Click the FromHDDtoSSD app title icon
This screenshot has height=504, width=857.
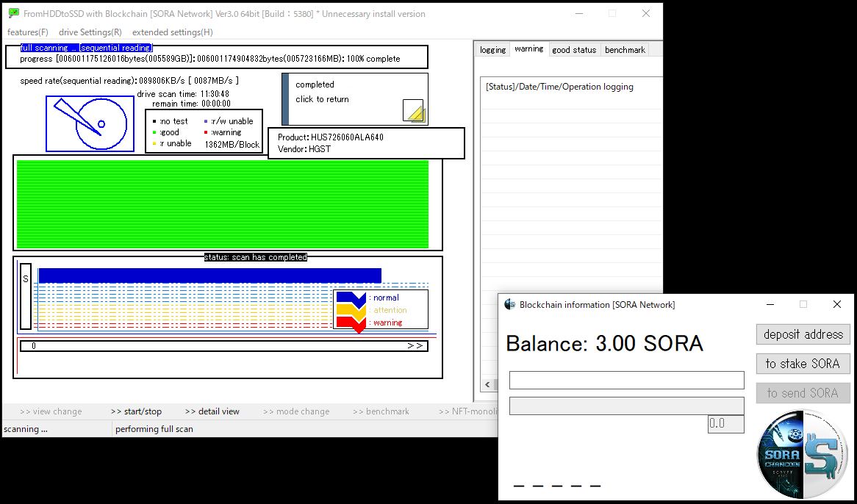14,14
